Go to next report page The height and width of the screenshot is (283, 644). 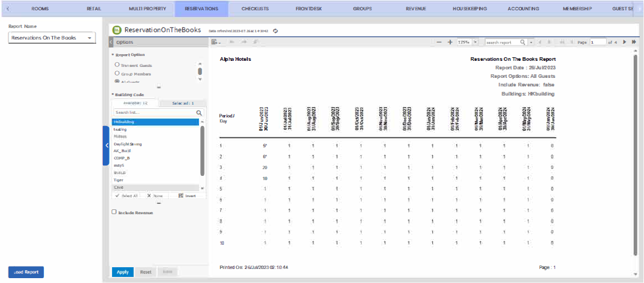click(x=625, y=42)
